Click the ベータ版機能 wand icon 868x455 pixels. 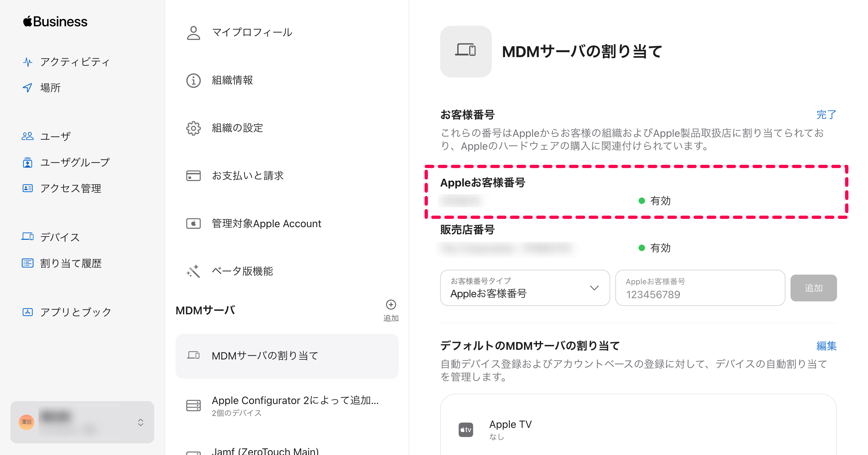click(x=193, y=271)
